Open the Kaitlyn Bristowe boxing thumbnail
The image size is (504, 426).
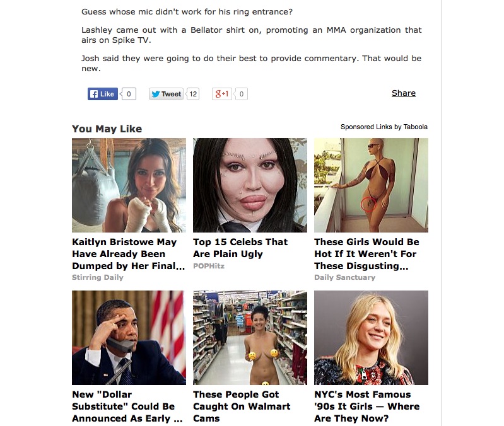pyautogui.click(x=129, y=185)
